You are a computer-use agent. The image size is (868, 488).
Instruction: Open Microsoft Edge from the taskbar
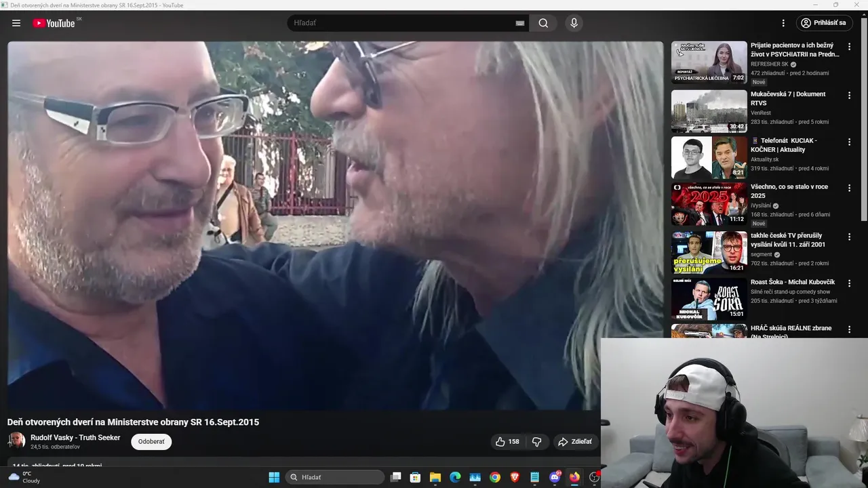455,477
